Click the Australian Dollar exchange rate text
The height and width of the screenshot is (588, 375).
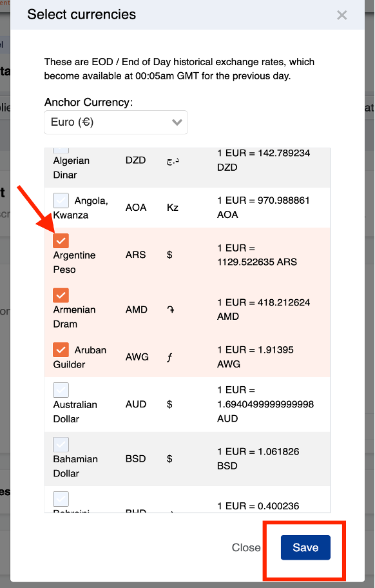[x=265, y=404]
